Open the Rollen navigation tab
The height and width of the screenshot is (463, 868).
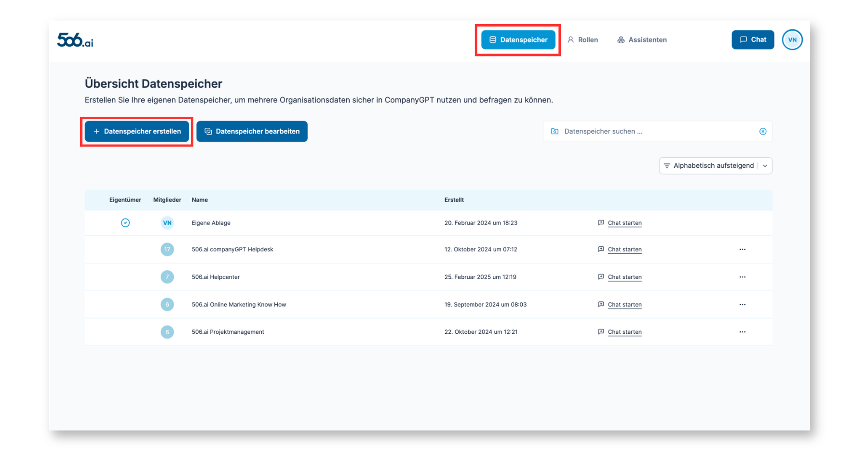583,40
